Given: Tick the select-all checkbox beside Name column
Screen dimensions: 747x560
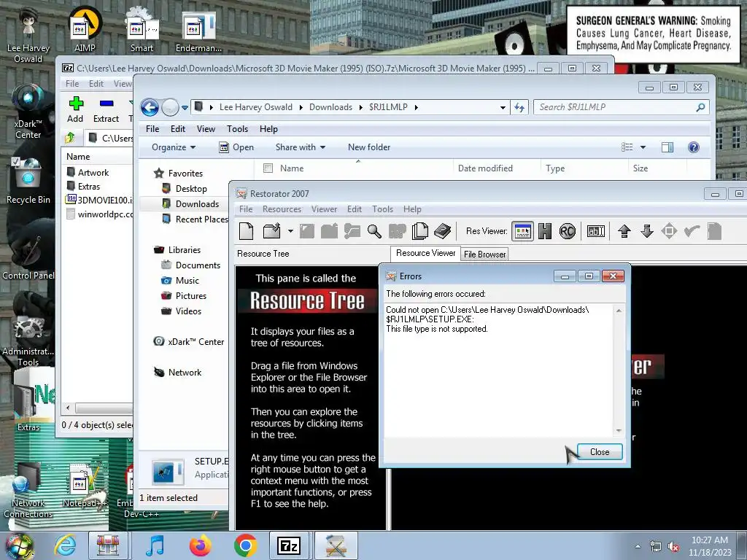Looking at the screenshot, I should [x=268, y=168].
